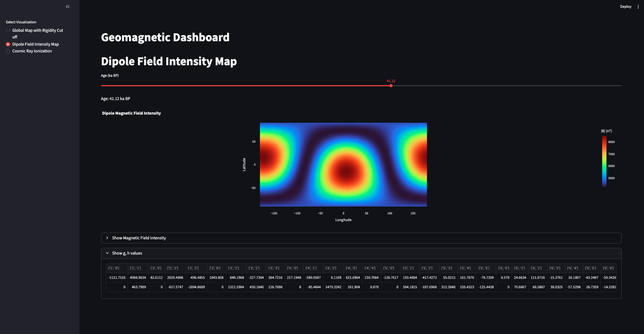
Task: Click the Geomagnetic Dashboard heading
Action: pos(165,37)
